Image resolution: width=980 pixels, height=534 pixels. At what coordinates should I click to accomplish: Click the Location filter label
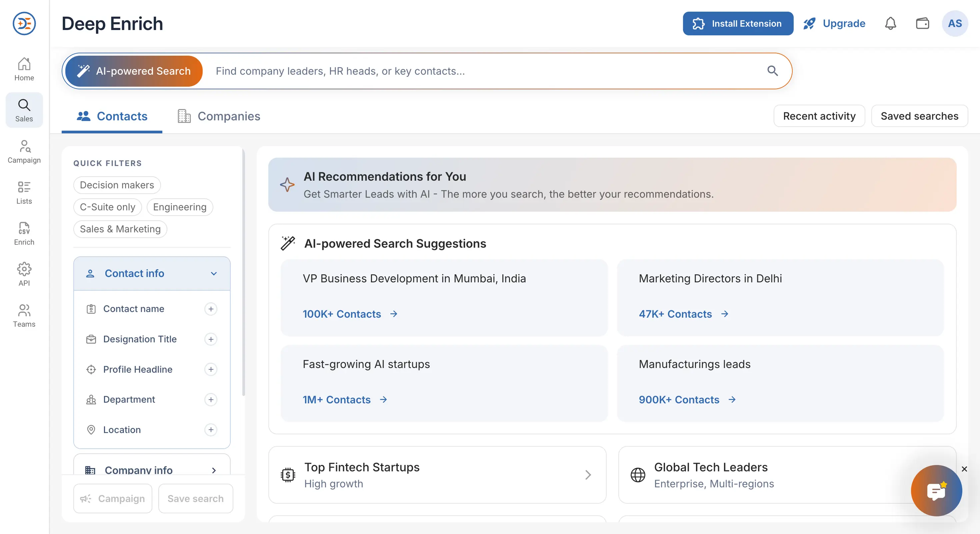click(122, 430)
